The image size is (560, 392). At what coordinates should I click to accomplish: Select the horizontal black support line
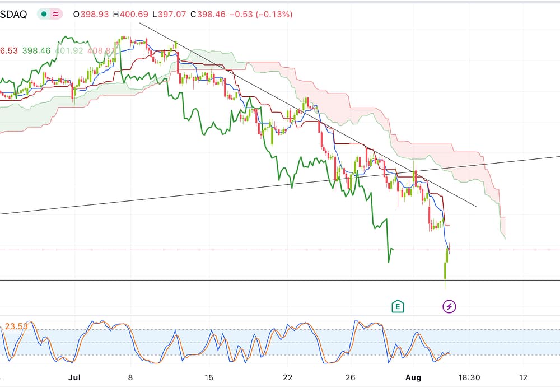pos(224,280)
